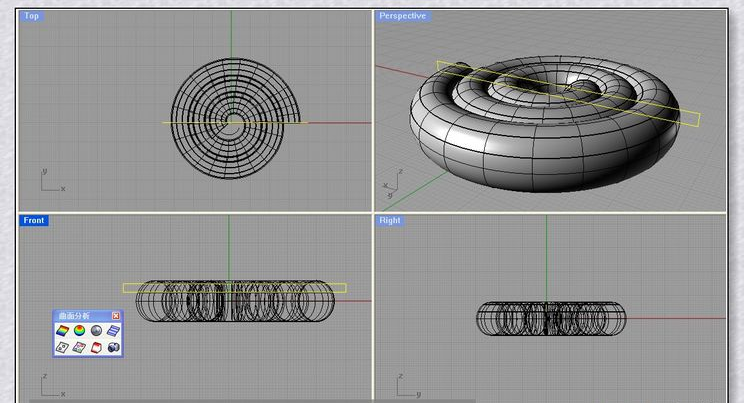
Task: Close the 曲面分析 floating toolbar
Action: (x=116, y=316)
